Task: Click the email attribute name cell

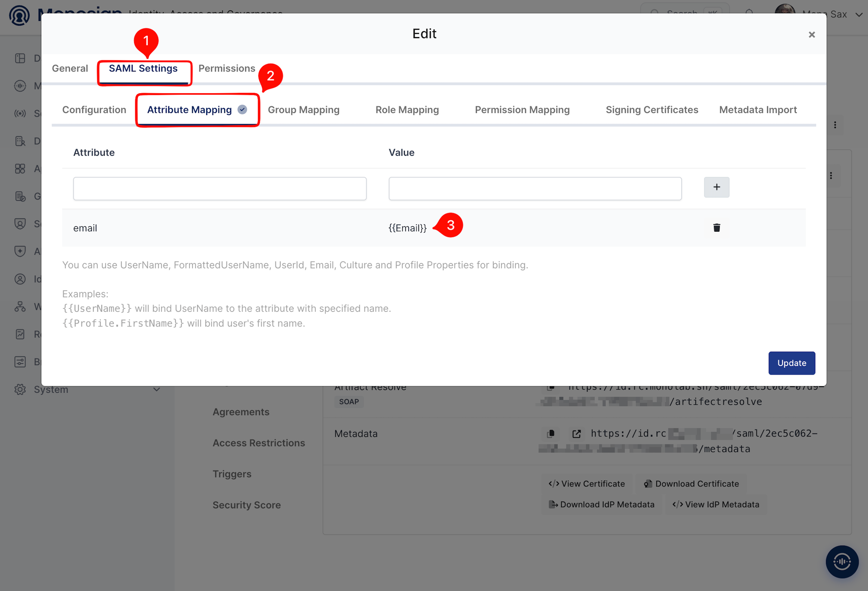Action: point(85,228)
